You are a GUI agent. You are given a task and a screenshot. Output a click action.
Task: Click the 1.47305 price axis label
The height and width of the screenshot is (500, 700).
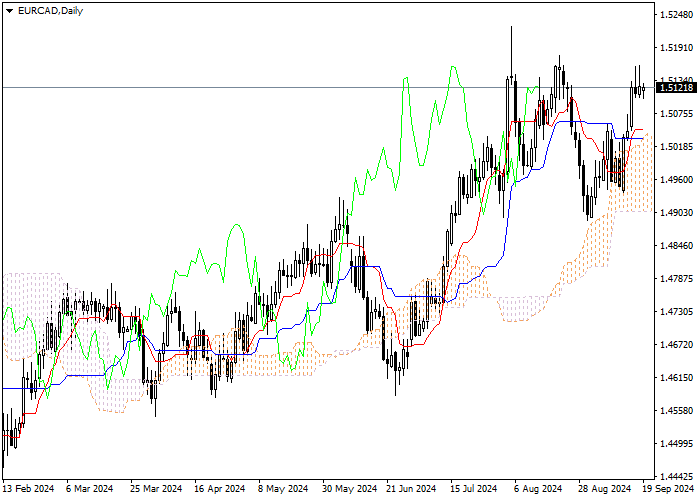pos(676,312)
